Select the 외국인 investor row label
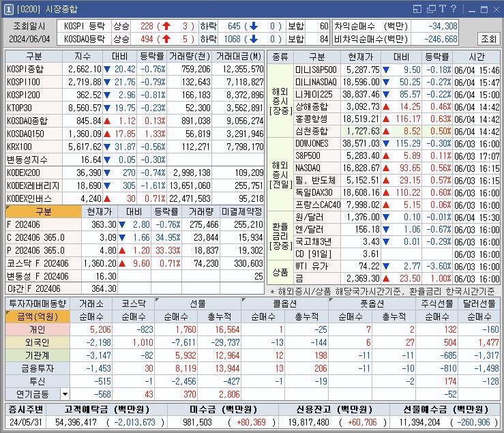Image resolution: width=504 pixels, height=433 pixels. [x=38, y=342]
